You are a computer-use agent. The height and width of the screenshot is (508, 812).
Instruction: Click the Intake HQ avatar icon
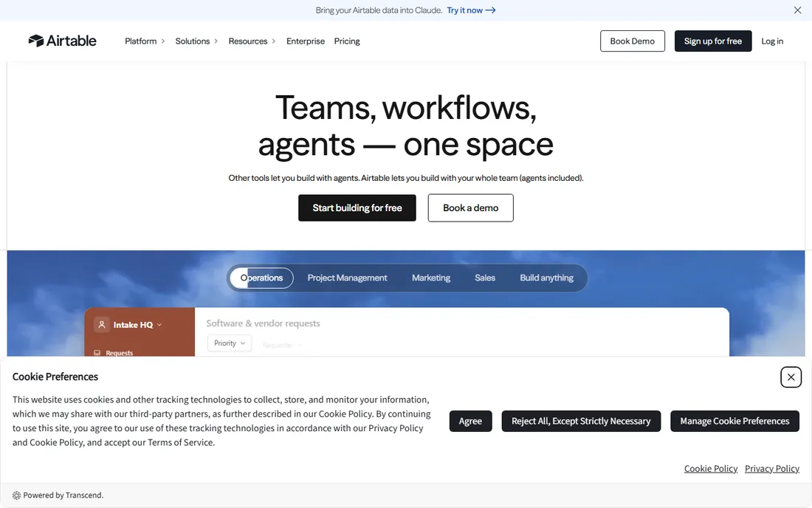[102, 325]
